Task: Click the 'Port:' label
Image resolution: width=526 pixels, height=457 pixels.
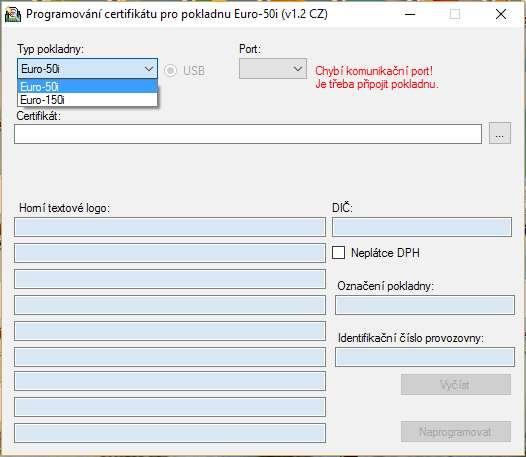Action: click(250, 49)
